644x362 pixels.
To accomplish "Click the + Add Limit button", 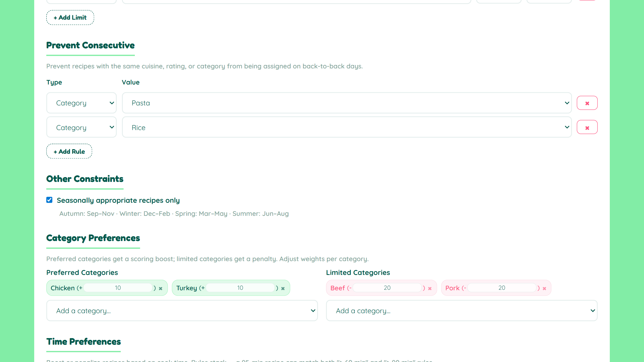I will 70,17.
